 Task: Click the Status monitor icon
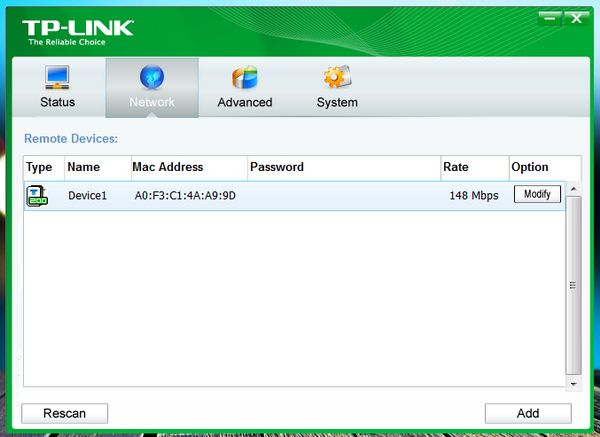[x=57, y=77]
